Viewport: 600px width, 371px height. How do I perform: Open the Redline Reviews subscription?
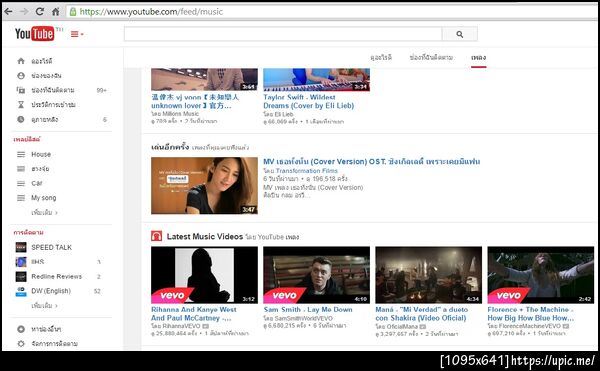[x=57, y=276]
